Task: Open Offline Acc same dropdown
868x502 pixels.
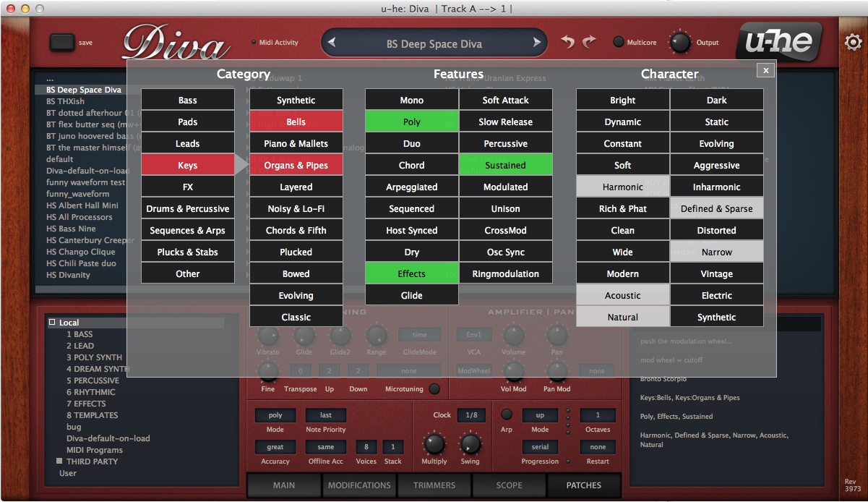Action: pos(326,447)
